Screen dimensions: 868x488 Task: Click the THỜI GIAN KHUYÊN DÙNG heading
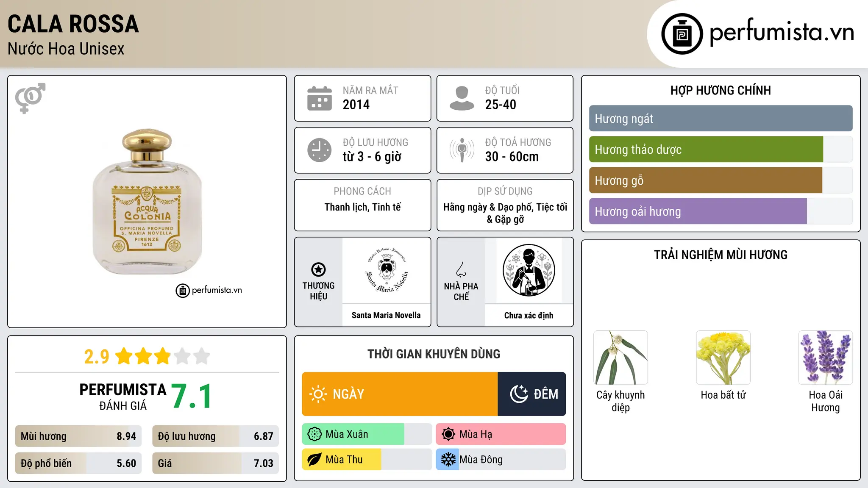[x=434, y=354]
